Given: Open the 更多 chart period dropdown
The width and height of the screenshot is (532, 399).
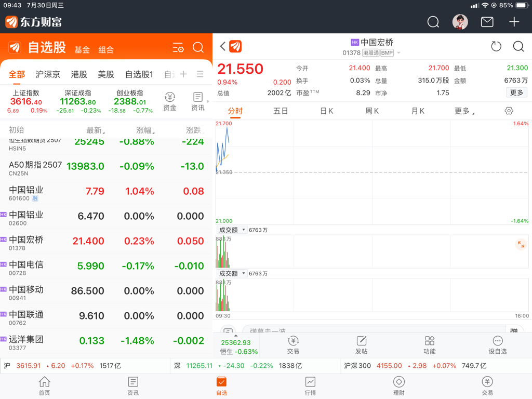Looking at the screenshot, I should (x=464, y=111).
